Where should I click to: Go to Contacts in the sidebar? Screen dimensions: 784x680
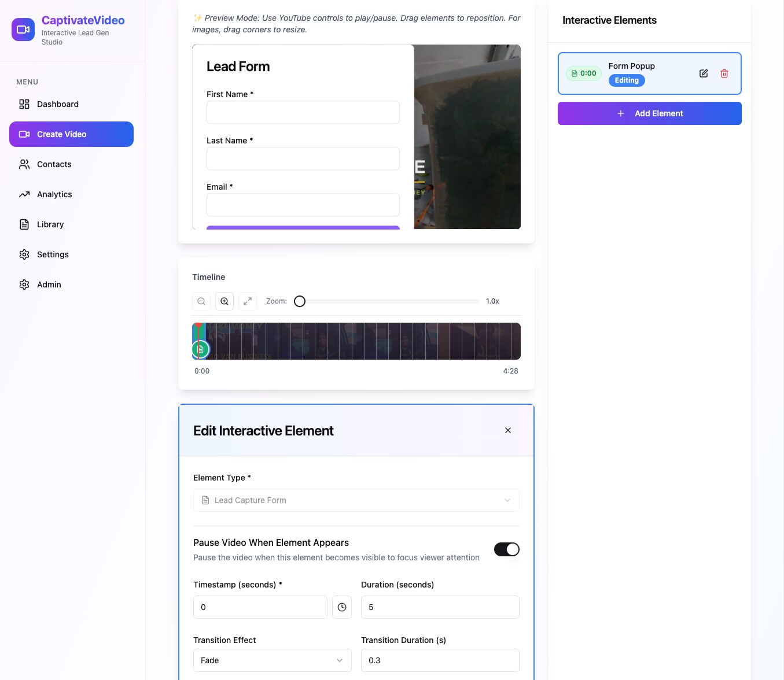54,164
